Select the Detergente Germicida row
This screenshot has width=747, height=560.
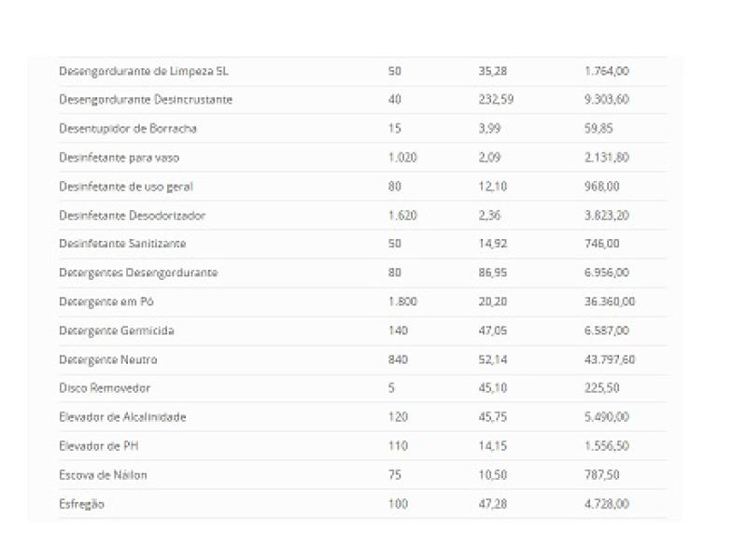tap(117, 330)
